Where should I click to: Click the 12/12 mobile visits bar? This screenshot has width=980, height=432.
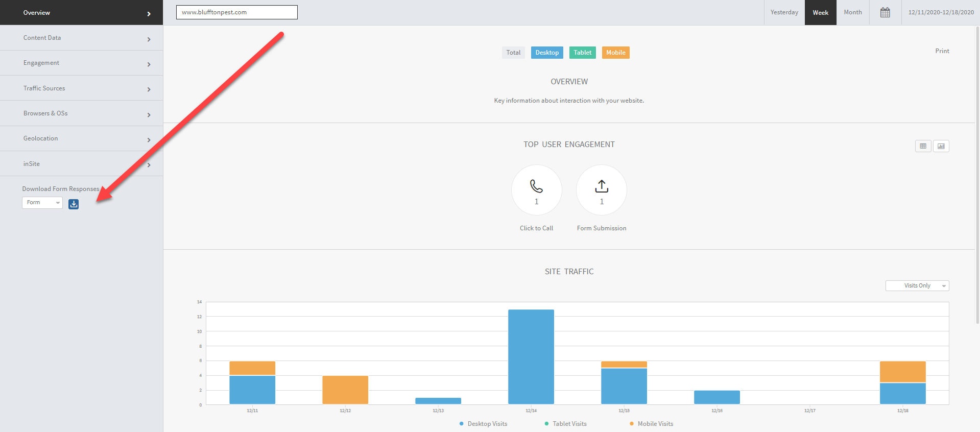(345, 390)
